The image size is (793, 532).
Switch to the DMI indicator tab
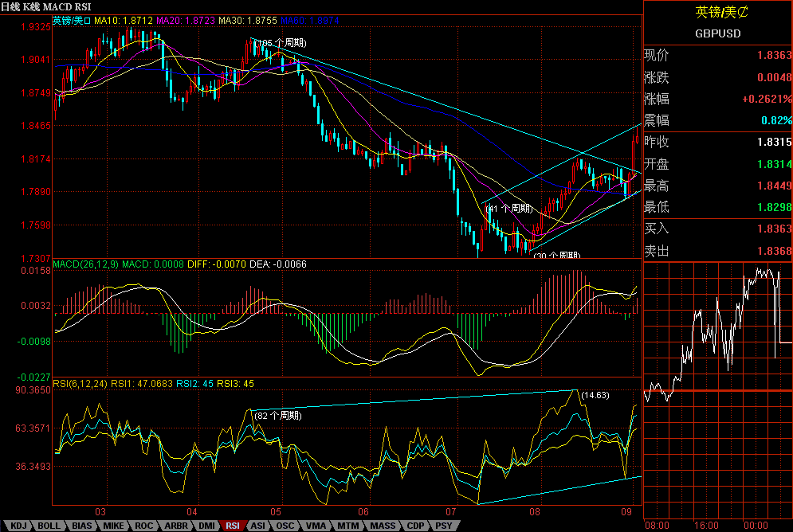point(206,526)
